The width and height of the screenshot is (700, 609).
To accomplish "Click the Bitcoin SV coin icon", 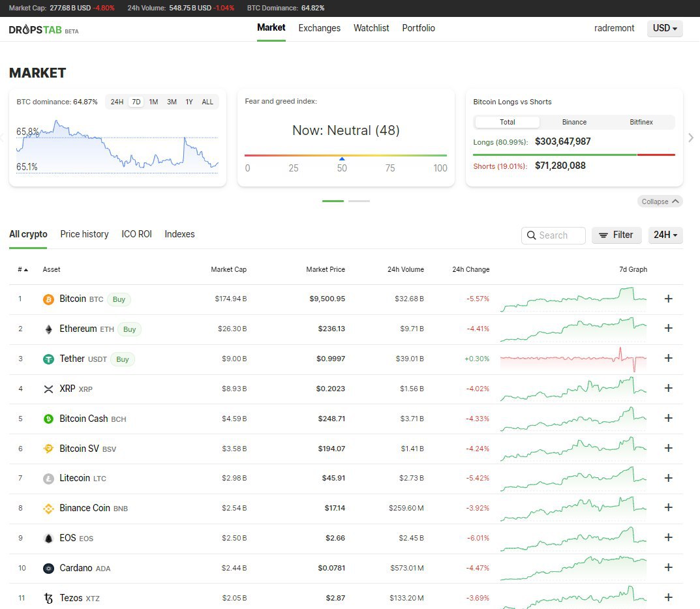I will [x=48, y=449].
